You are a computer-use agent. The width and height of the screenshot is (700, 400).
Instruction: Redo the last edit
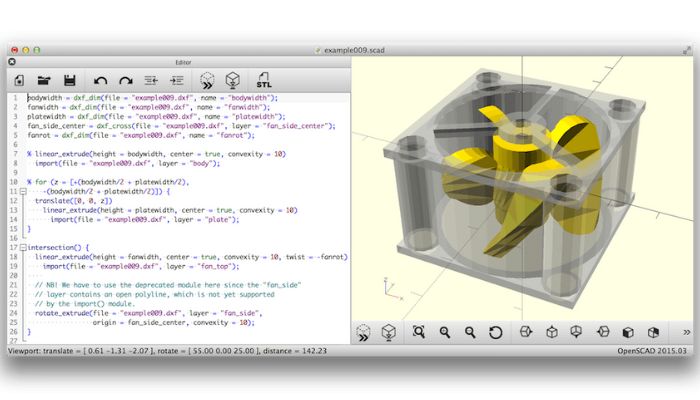[126, 80]
